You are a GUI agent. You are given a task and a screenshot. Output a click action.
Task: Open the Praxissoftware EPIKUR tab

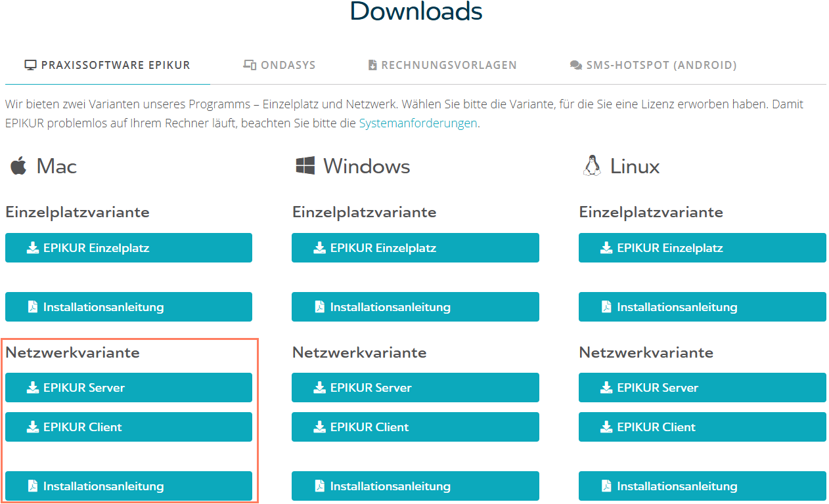point(108,65)
